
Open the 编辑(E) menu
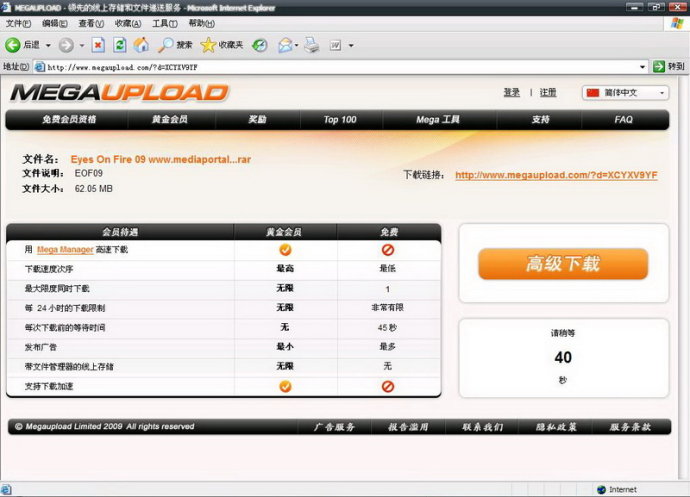click(55, 24)
